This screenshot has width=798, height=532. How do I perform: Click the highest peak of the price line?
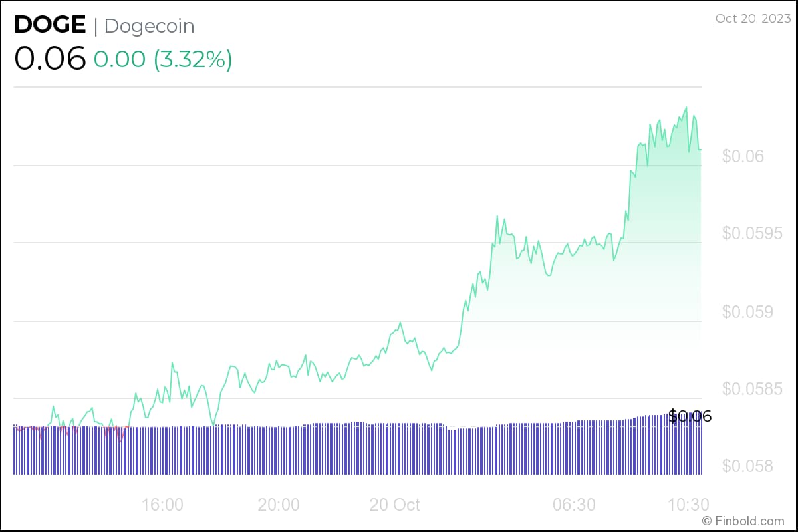coord(686,107)
